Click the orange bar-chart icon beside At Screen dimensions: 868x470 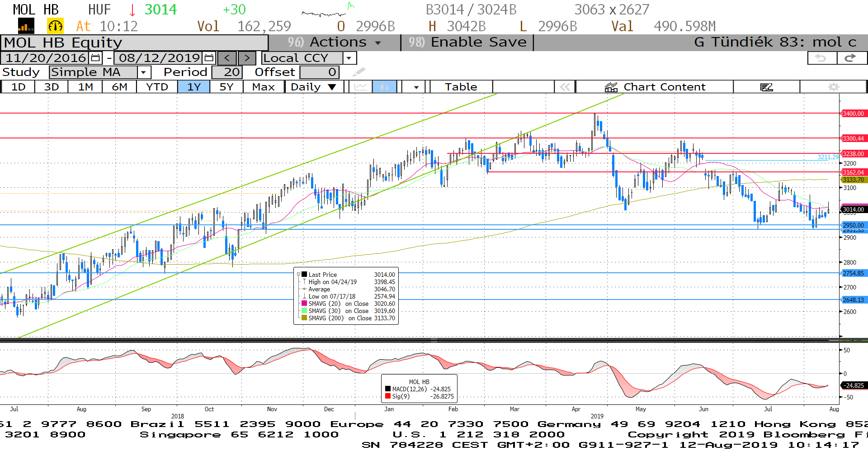[x=26, y=26]
